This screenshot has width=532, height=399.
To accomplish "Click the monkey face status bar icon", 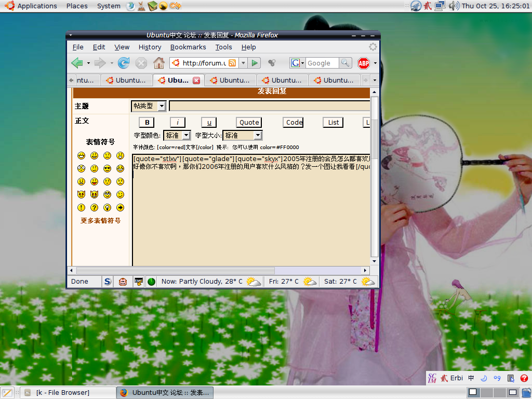I will [123, 282].
